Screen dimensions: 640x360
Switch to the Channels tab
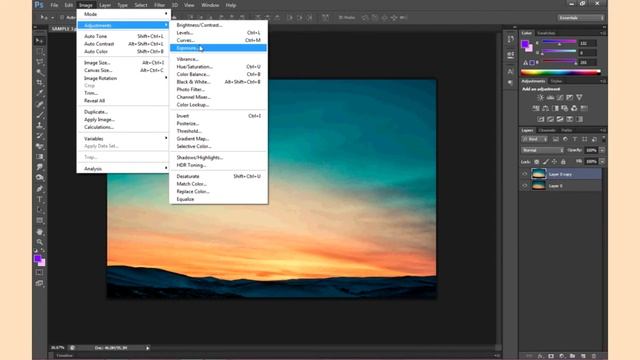(547, 130)
